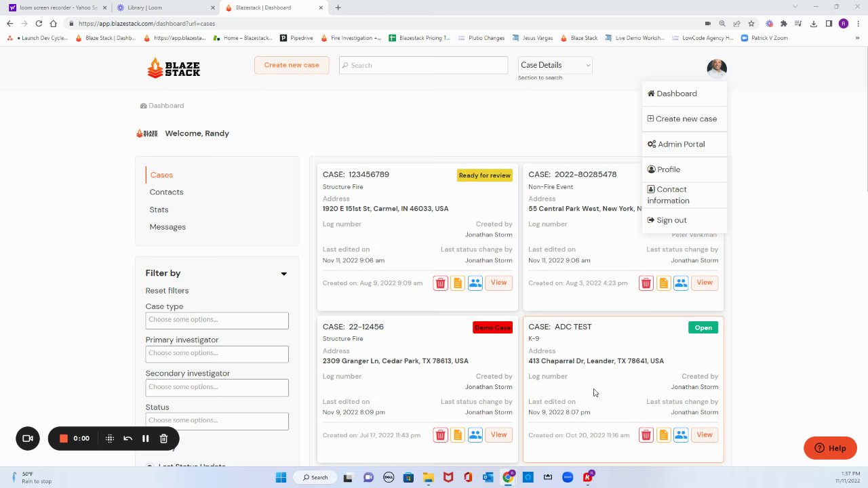Click trash icon on case 2022-80285478
Screen dimensions: 868x488
click(646, 283)
